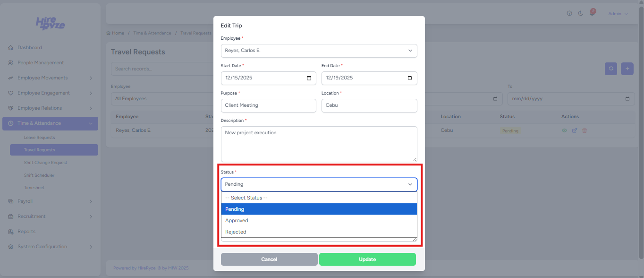
Task: Click the edit pencil icon in Actions
Action: (575, 130)
